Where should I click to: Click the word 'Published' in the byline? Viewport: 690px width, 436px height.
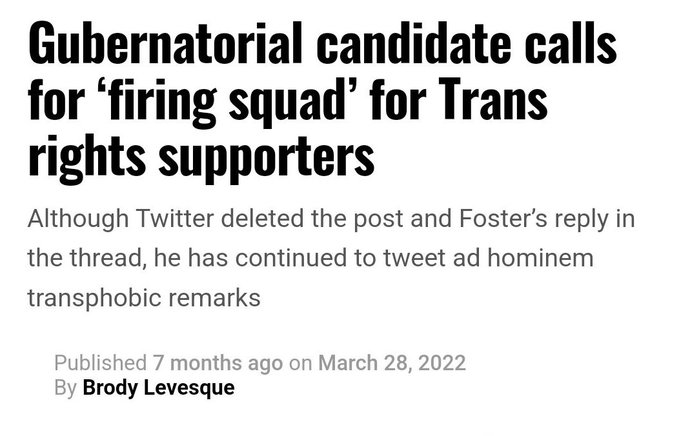(100, 363)
